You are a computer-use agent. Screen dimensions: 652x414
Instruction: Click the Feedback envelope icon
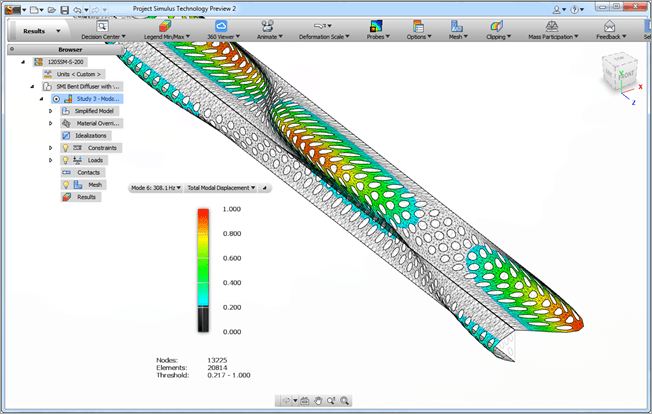(609, 26)
